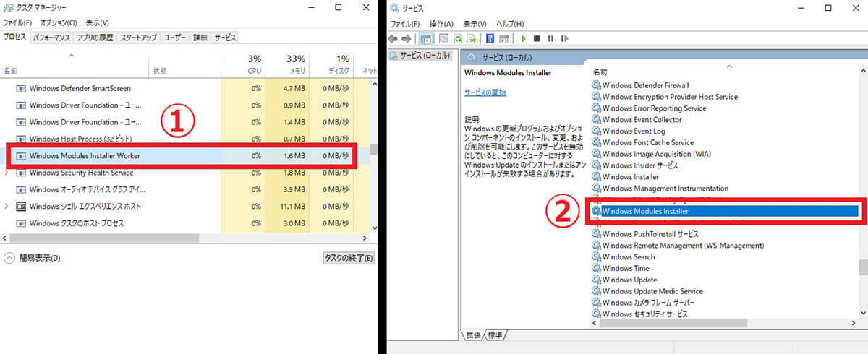Click the Task Manager vertical scrollbar thumb

(x=373, y=150)
